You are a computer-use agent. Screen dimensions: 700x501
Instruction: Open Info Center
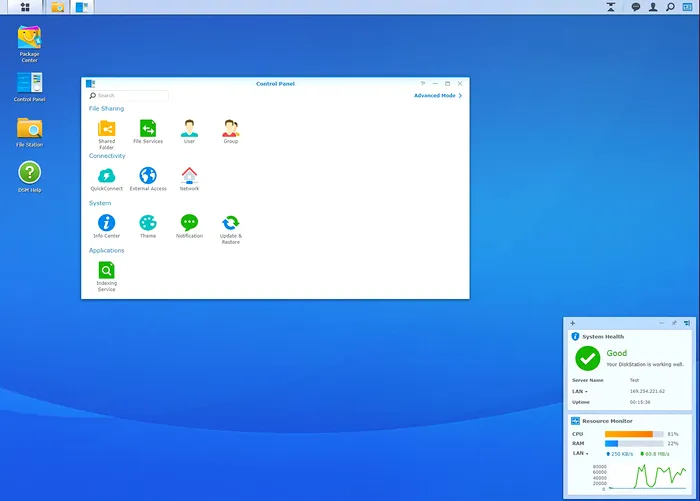point(106,226)
